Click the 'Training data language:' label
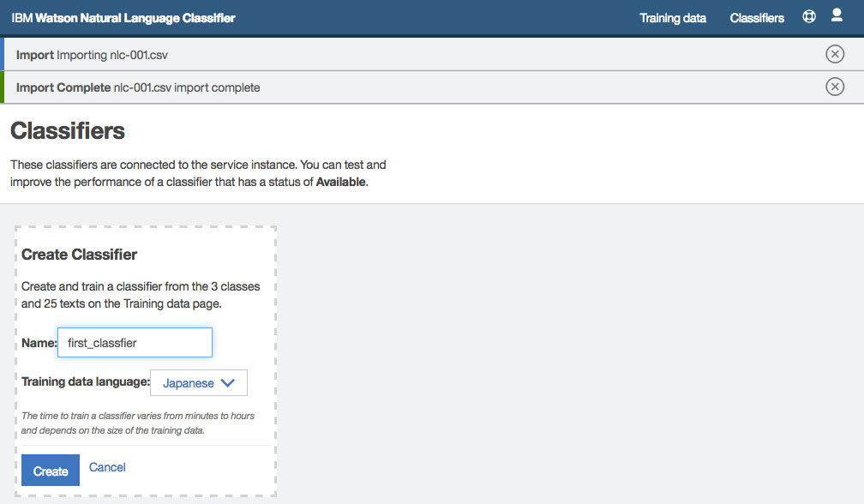The image size is (864, 504). [86, 381]
